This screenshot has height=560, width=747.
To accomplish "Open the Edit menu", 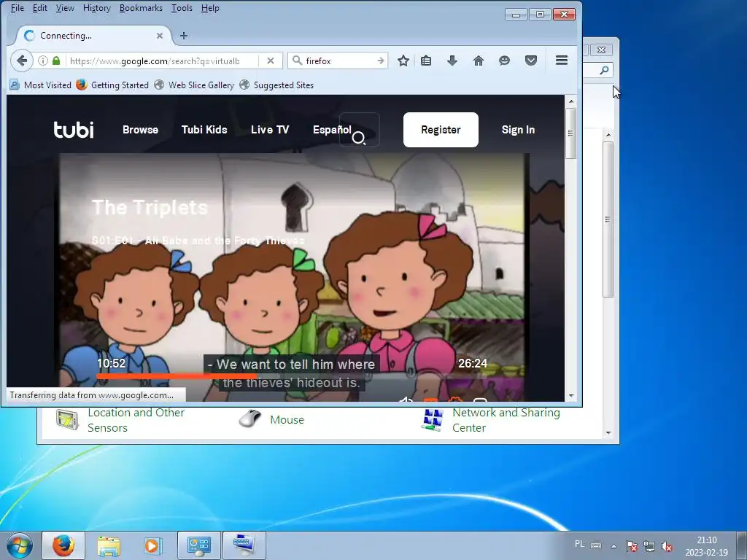I will point(39,8).
